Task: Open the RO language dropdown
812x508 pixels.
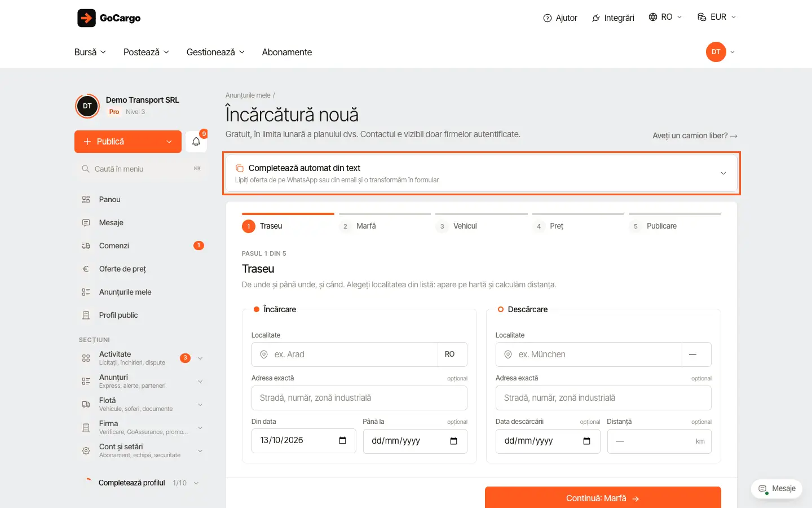Action: click(x=665, y=17)
